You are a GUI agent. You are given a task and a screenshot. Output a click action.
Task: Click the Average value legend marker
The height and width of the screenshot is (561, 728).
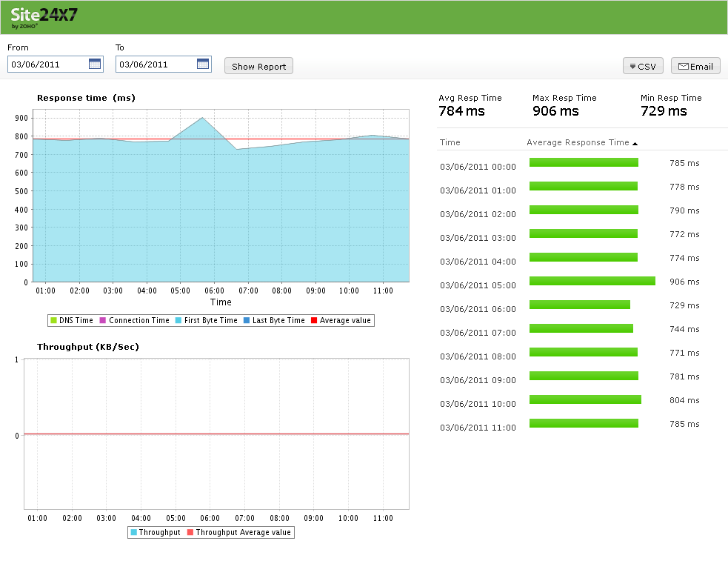(314, 321)
